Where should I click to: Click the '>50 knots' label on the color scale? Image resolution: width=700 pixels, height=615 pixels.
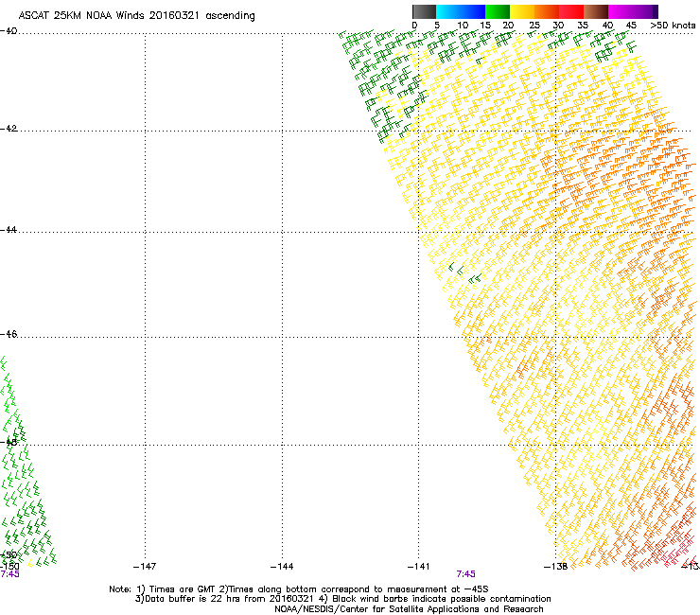pyautogui.click(x=673, y=26)
